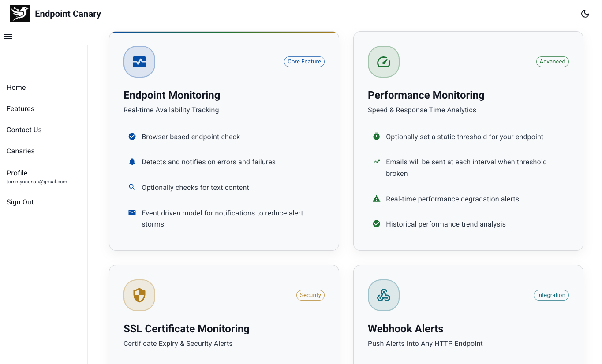Screen dimensions: 602x364
Task: Click bell icon beside Detects and notifies
Action: click(x=132, y=162)
